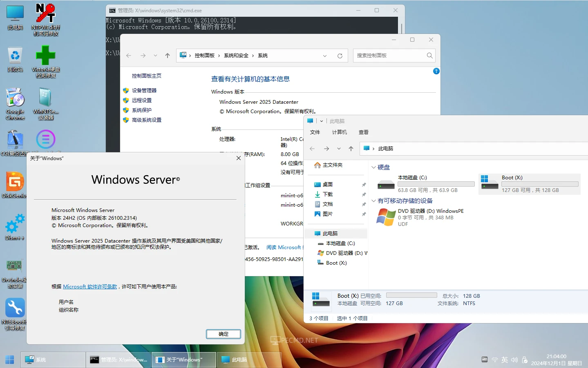The height and width of the screenshot is (368, 588).
Task: Select 文档 in explorer quick access
Action: pos(328,204)
